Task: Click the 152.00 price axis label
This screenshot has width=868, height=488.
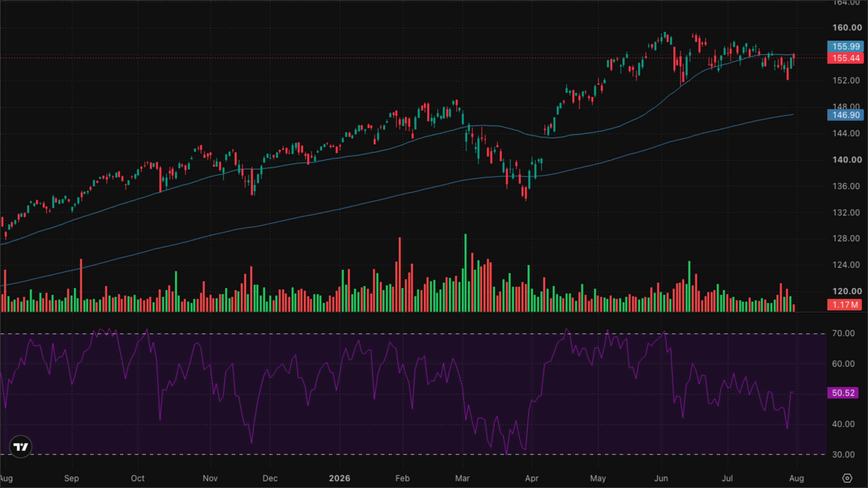Action: tap(846, 80)
